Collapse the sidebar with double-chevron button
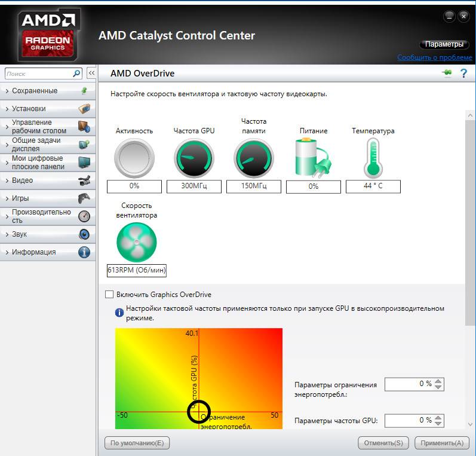476x456 pixels. click(x=91, y=73)
